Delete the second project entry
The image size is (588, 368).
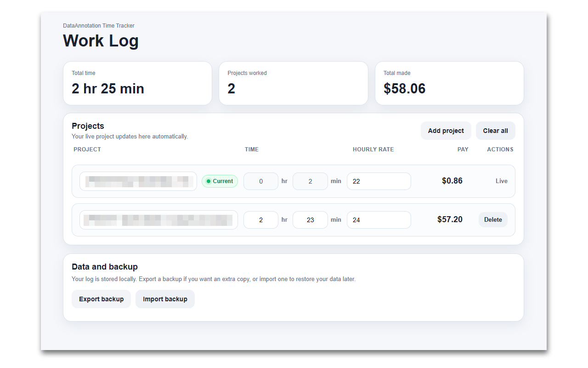[493, 219]
